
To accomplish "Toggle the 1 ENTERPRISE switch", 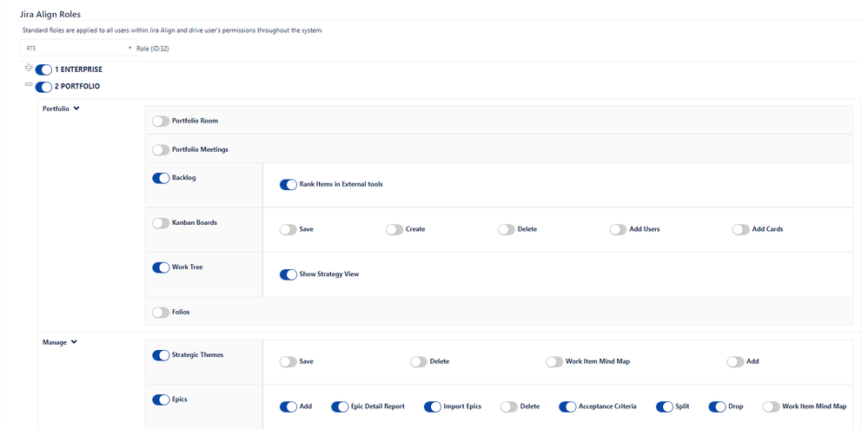I will [43, 70].
